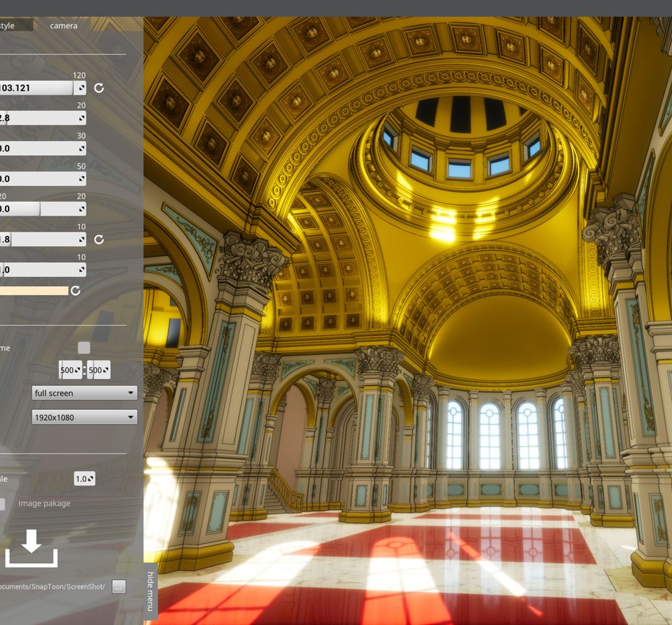Image resolution: width=672 pixels, height=625 pixels.
Task: Click the slider with range 20 to 20
Action: coord(42,209)
